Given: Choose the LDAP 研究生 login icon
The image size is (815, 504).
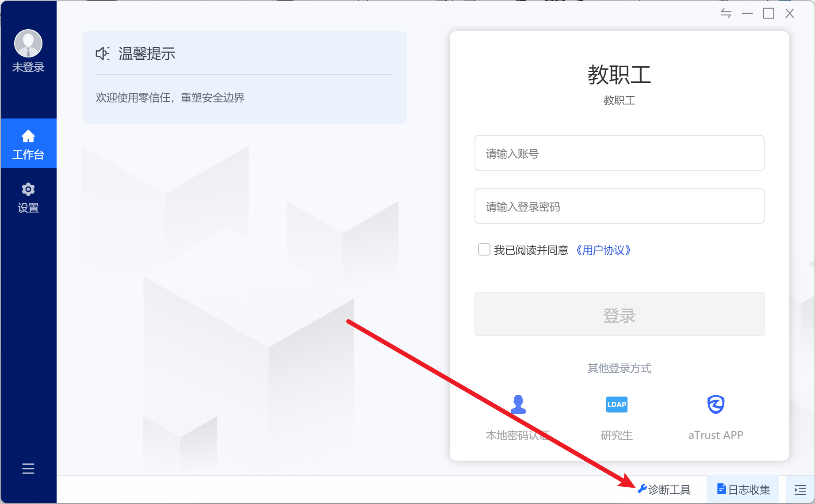Looking at the screenshot, I should (x=616, y=405).
